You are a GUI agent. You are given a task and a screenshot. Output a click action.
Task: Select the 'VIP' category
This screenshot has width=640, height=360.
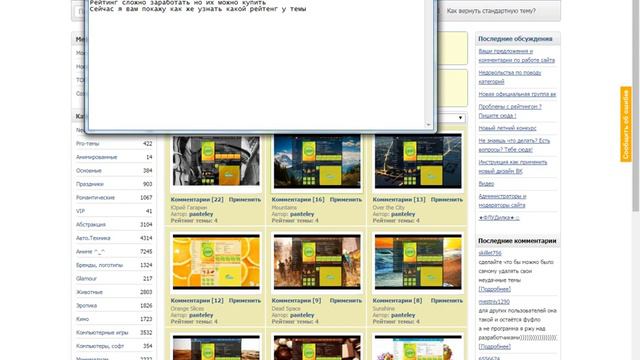[80, 211]
